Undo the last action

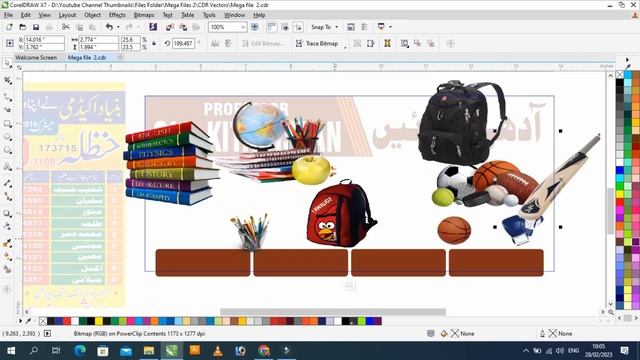tap(109, 27)
